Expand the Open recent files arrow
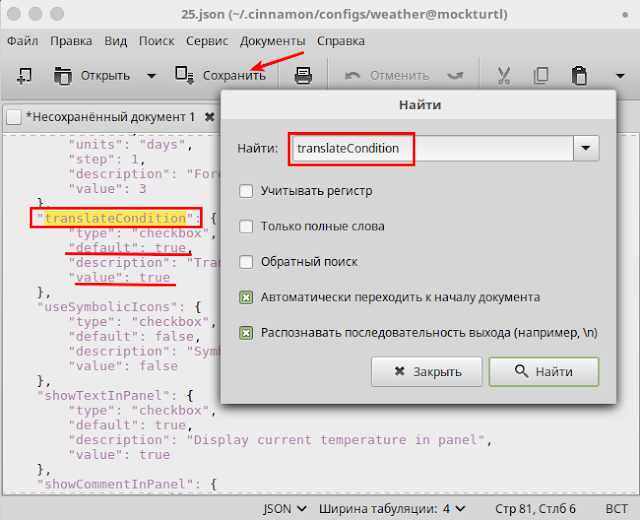This screenshot has width=640, height=520. click(151, 76)
